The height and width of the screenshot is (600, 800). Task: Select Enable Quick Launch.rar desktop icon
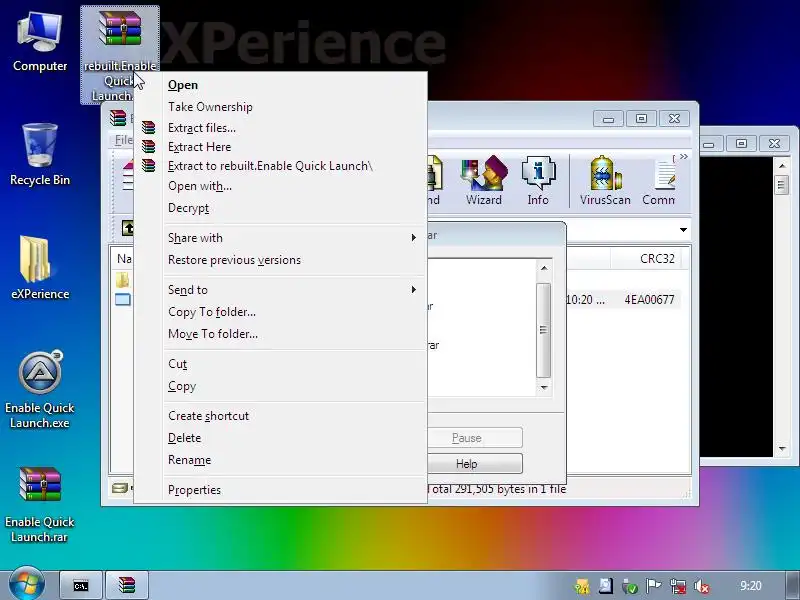40,504
